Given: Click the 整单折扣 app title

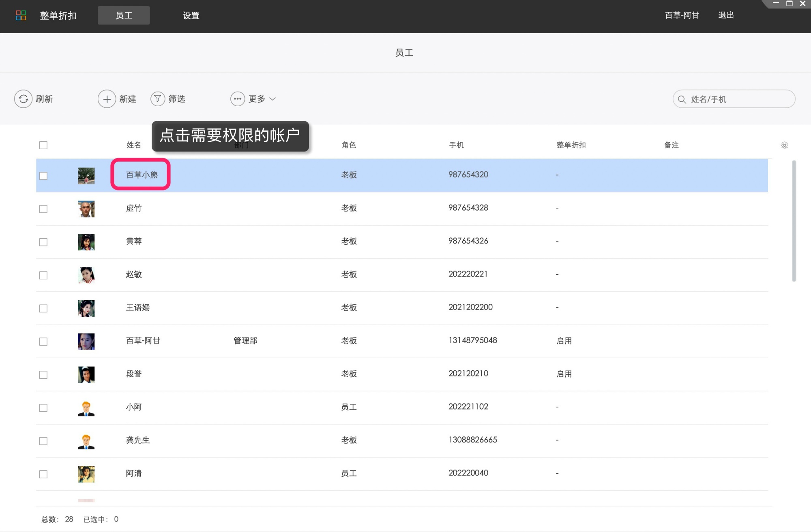Looking at the screenshot, I should pos(58,15).
